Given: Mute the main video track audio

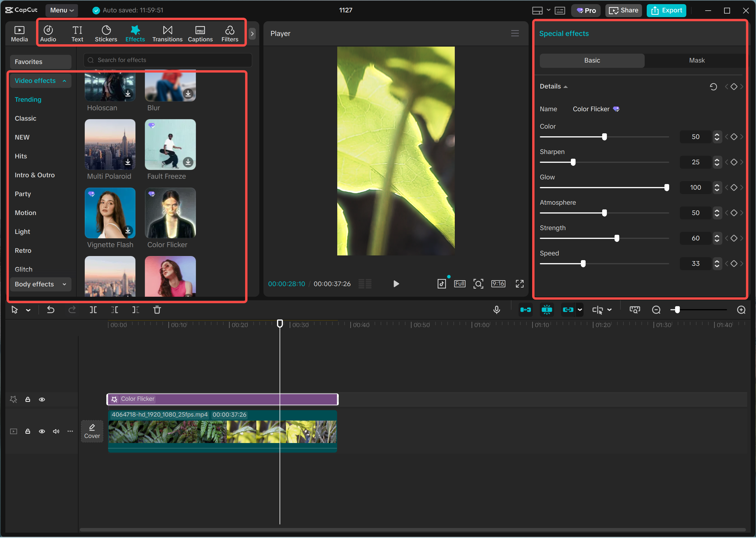Looking at the screenshot, I should point(56,431).
